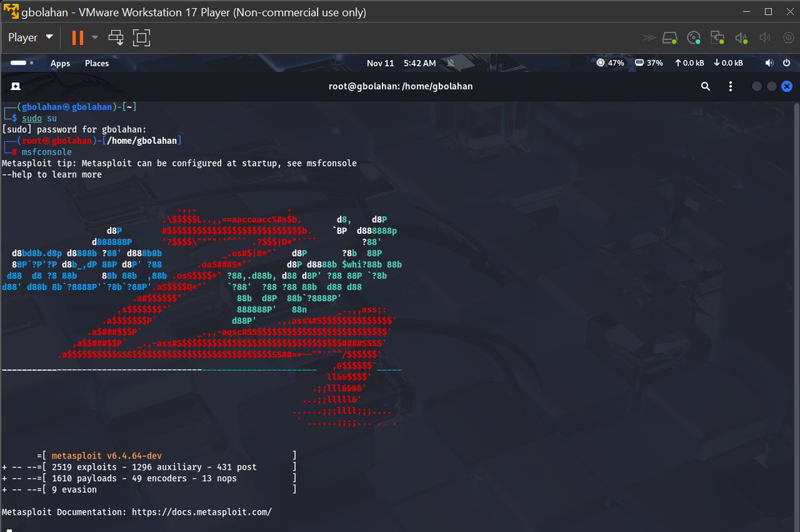800x532 pixels.
Task: Open the GNOME volume icon
Action: point(769,63)
